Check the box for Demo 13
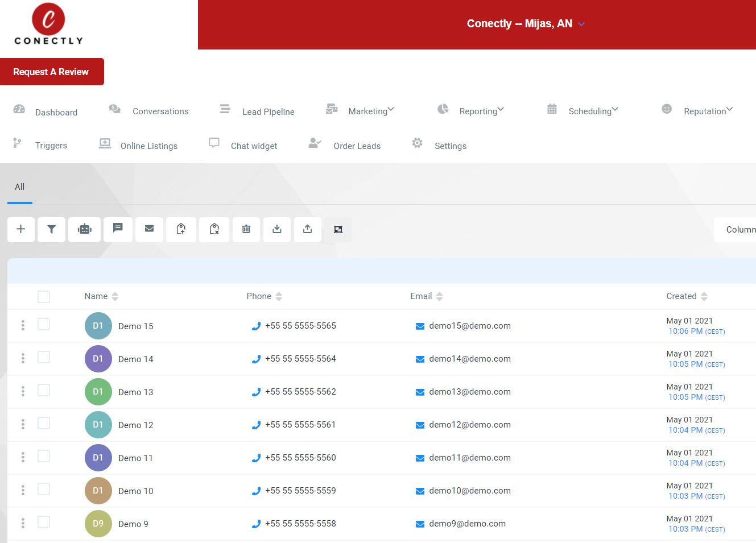This screenshot has width=756, height=543. point(44,390)
